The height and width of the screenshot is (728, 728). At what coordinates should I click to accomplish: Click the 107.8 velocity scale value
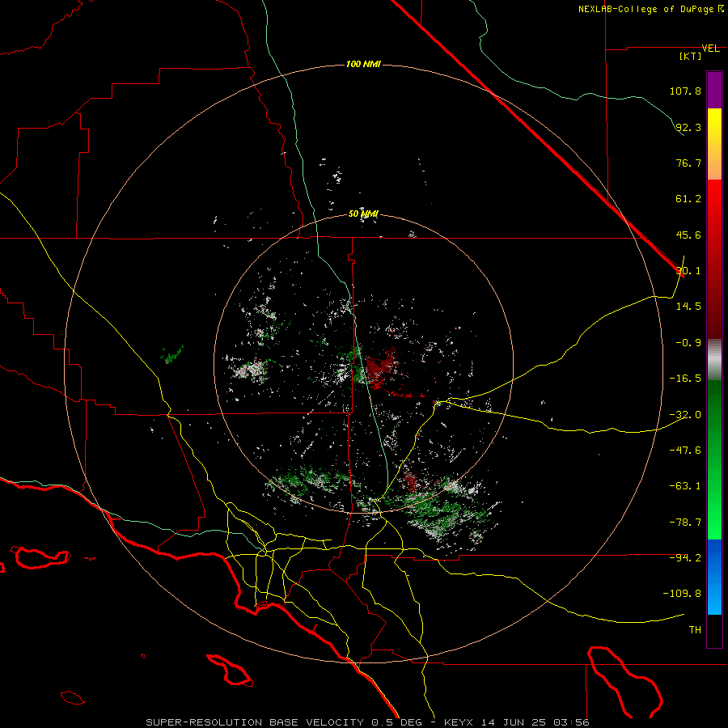tap(685, 91)
